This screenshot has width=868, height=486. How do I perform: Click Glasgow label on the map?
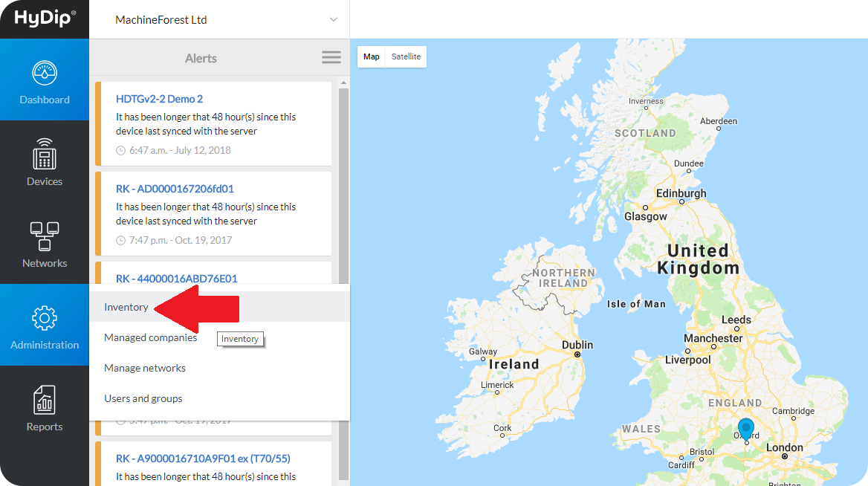tap(646, 216)
